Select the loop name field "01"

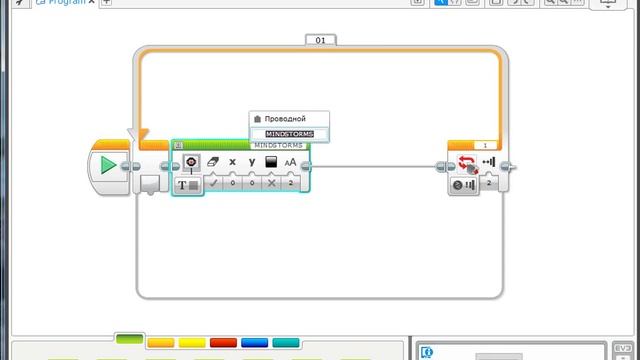321,40
